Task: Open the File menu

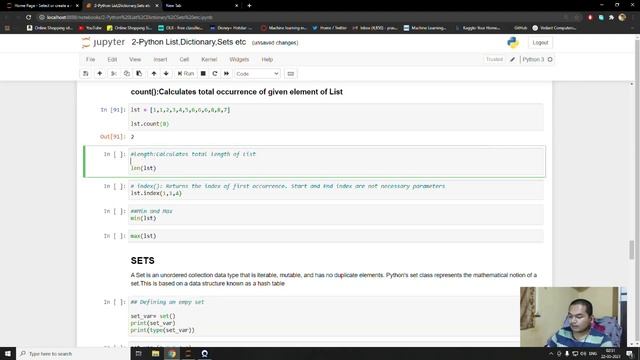Action: pyautogui.click(x=90, y=60)
